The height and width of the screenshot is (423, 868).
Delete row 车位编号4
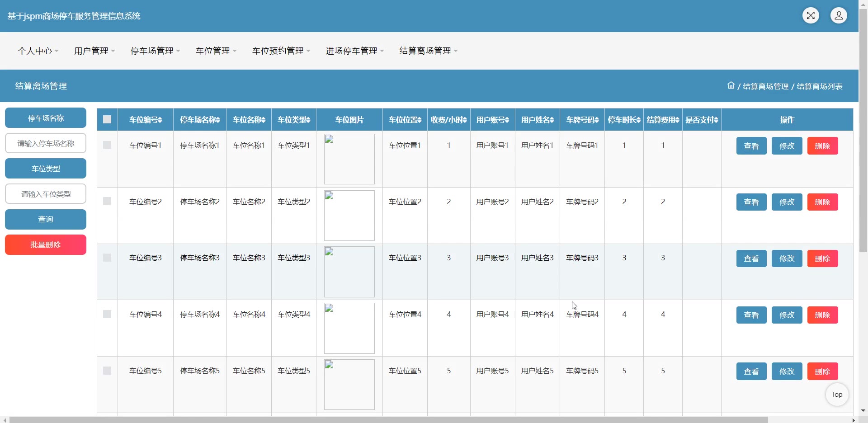[x=823, y=315]
